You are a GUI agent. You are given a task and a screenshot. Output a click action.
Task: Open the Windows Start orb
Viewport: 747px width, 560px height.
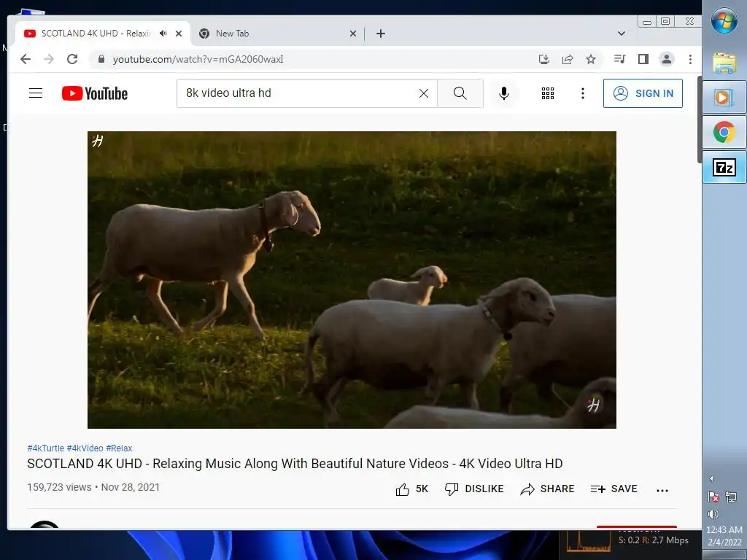(724, 20)
